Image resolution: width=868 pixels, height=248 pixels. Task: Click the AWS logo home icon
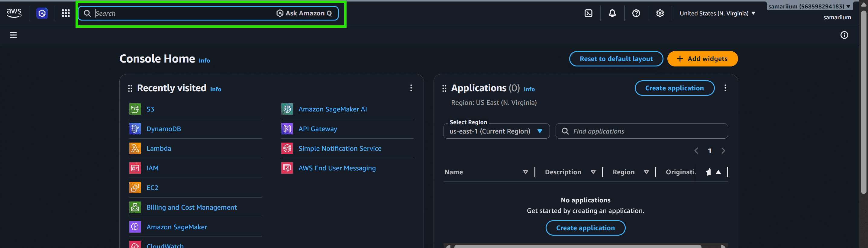(14, 13)
